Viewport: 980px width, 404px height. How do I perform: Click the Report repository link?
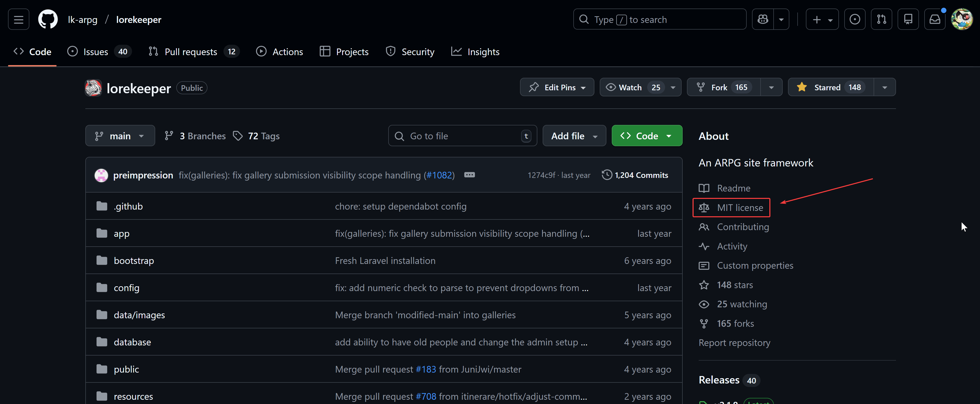click(734, 342)
